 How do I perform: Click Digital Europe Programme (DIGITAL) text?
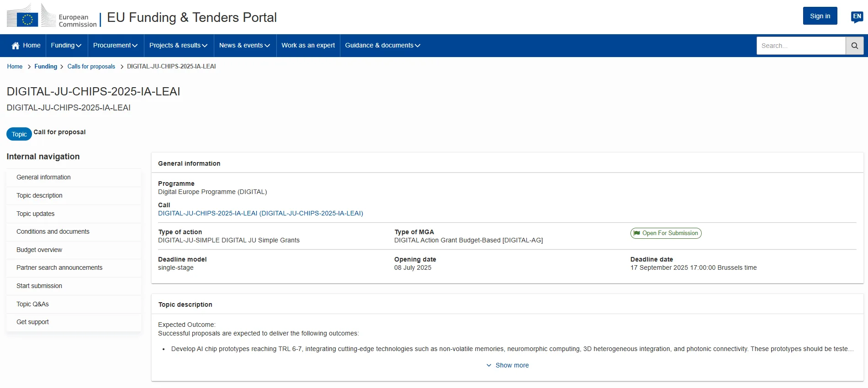point(212,192)
